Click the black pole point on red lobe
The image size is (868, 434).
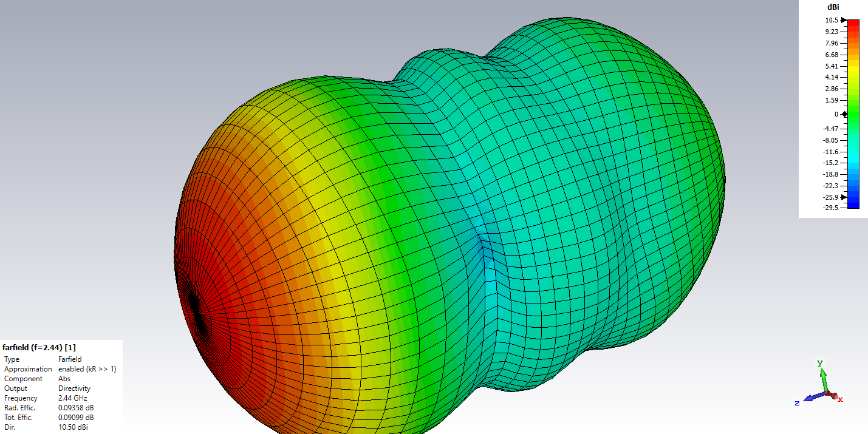coord(196,311)
